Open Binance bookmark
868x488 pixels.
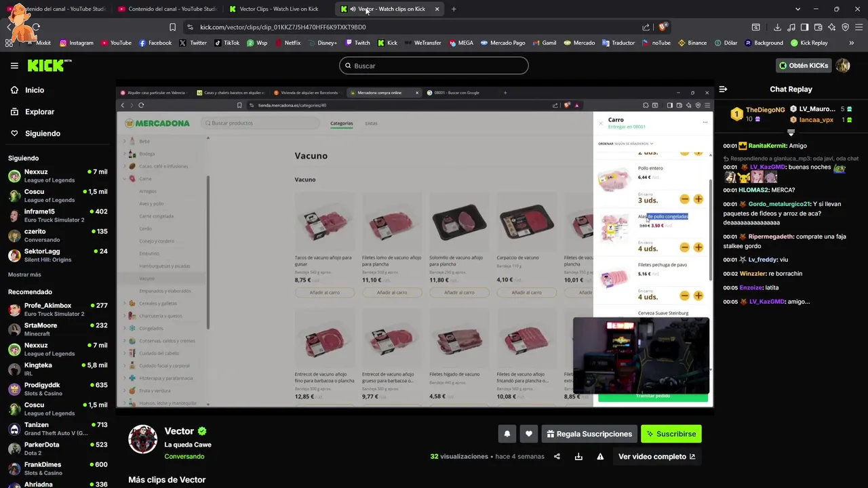click(x=692, y=43)
